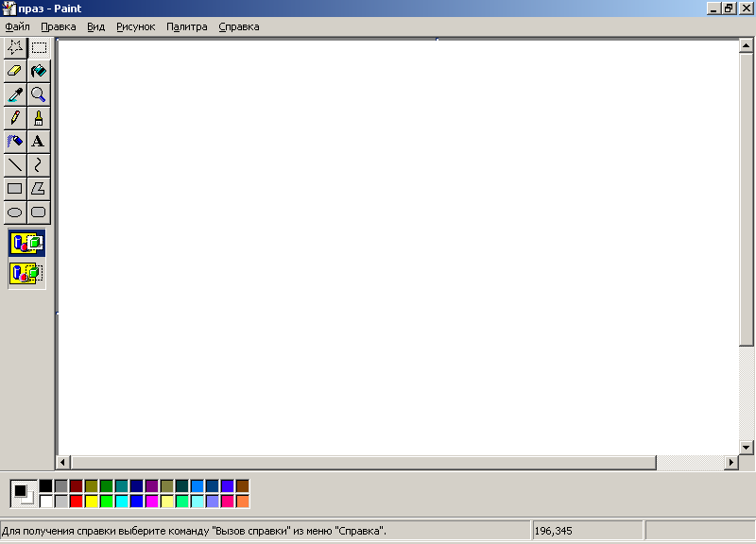Image resolution: width=756 pixels, height=544 pixels.
Task: Select the Rounded Rectangle tool
Action: (x=39, y=212)
